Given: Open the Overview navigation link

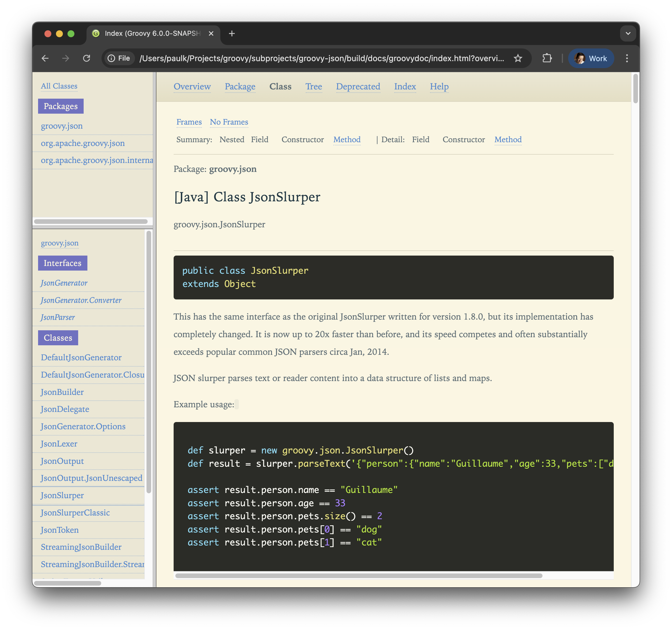Looking at the screenshot, I should point(192,87).
